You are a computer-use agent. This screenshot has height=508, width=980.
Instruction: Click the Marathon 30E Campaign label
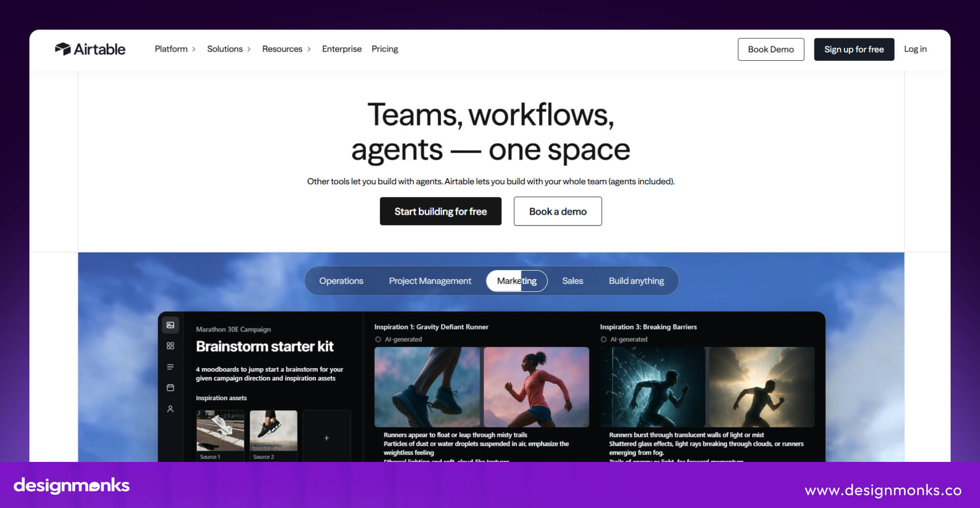(x=233, y=330)
